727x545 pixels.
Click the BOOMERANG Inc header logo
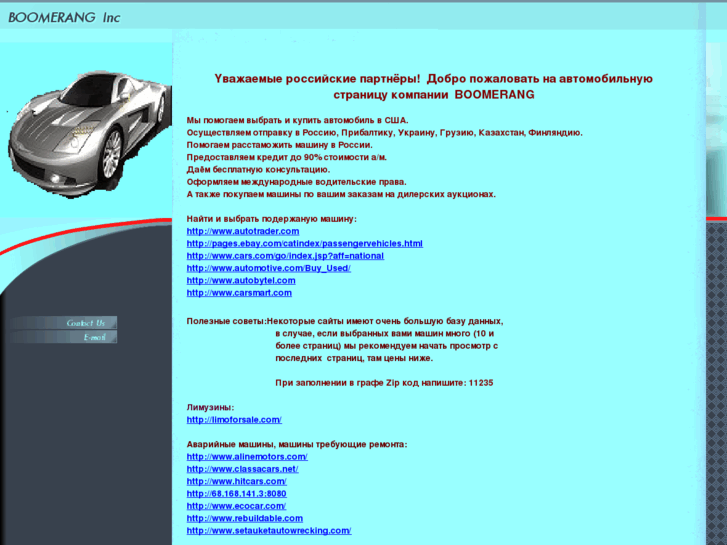[64, 18]
